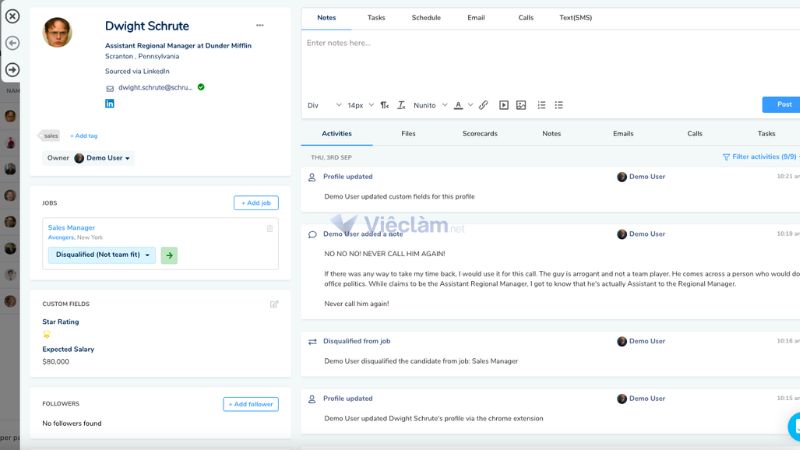Click the email envelope icon
The image size is (800, 450).
tap(110, 88)
